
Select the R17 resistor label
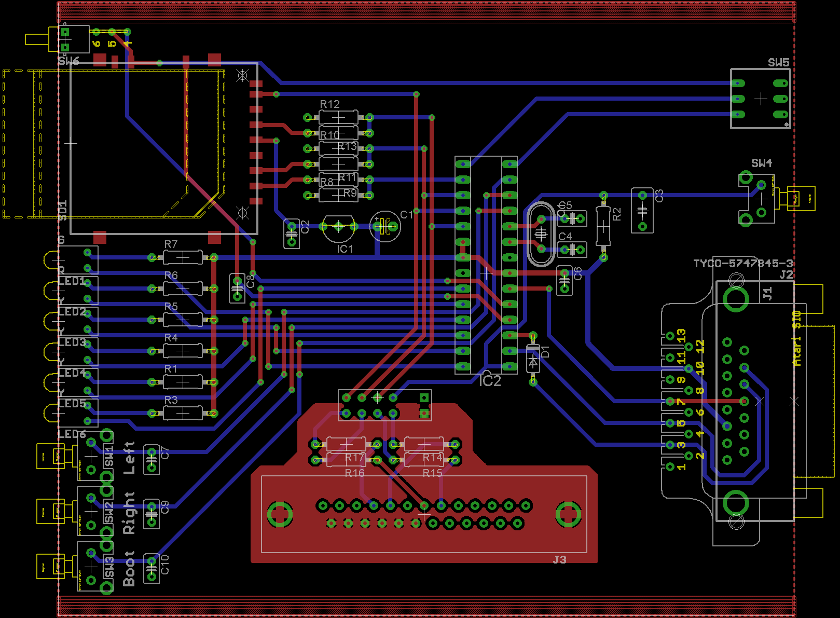point(355,458)
